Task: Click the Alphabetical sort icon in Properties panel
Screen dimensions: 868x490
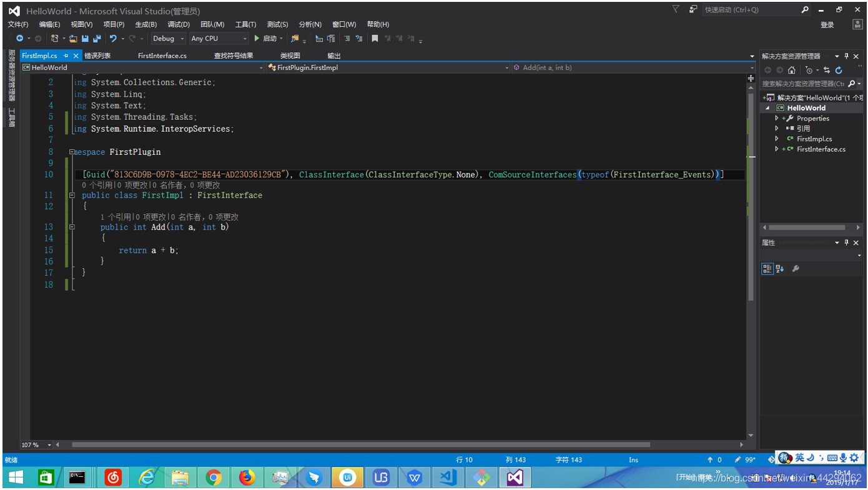Action: click(x=780, y=269)
